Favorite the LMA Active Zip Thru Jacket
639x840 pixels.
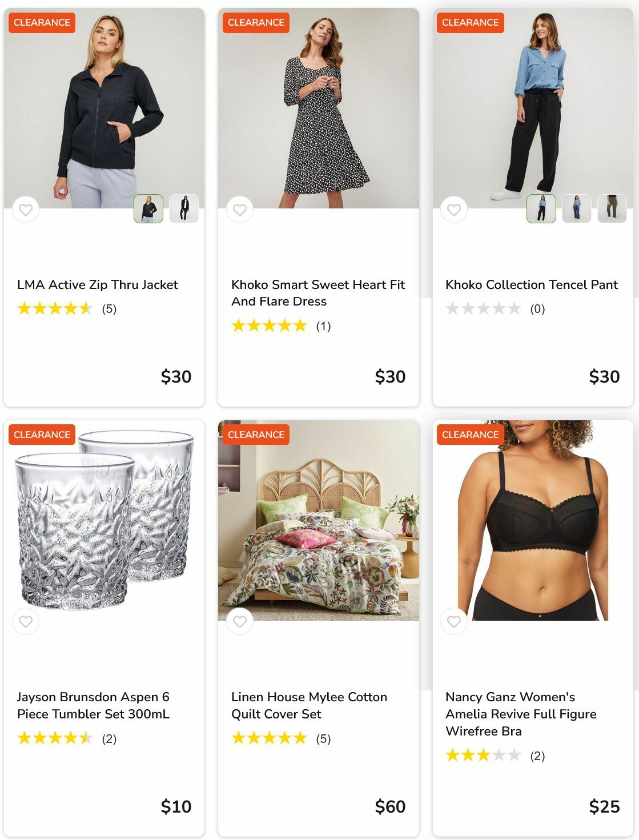pos(26,210)
